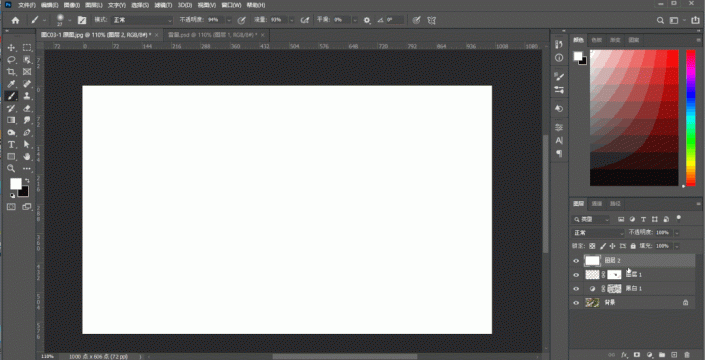
Task: Toggle lock all in Layers panel
Action: [633, 246]
